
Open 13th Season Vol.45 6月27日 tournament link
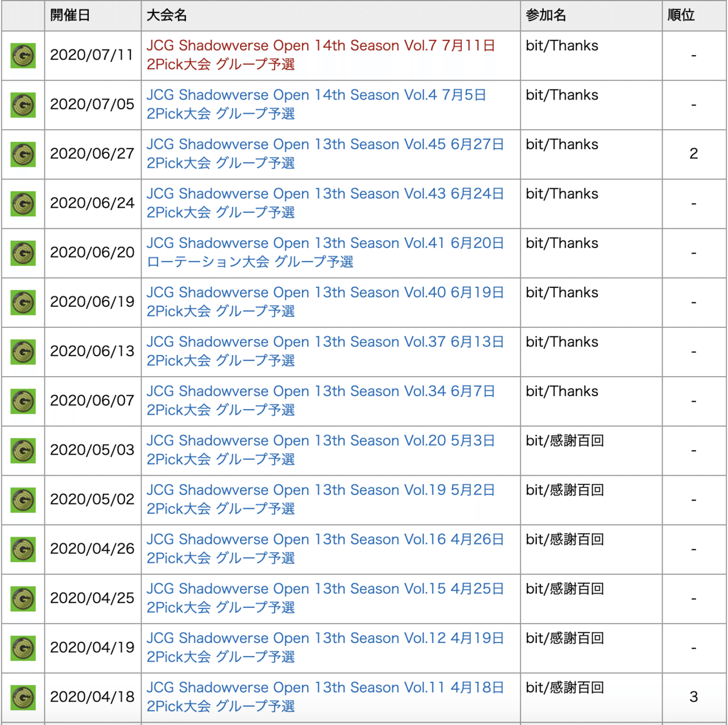click(x=325, y=154)
